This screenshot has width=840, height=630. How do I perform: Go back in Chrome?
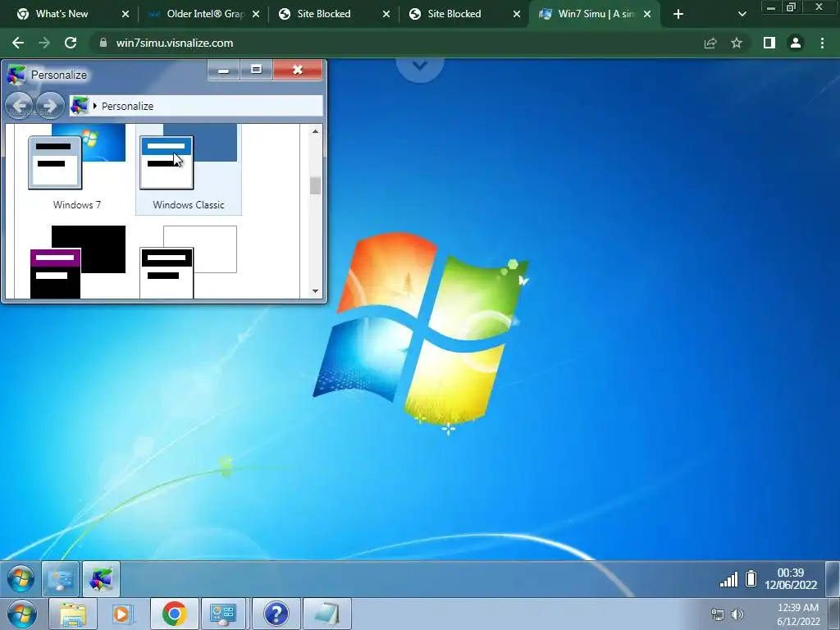[18, 43]
